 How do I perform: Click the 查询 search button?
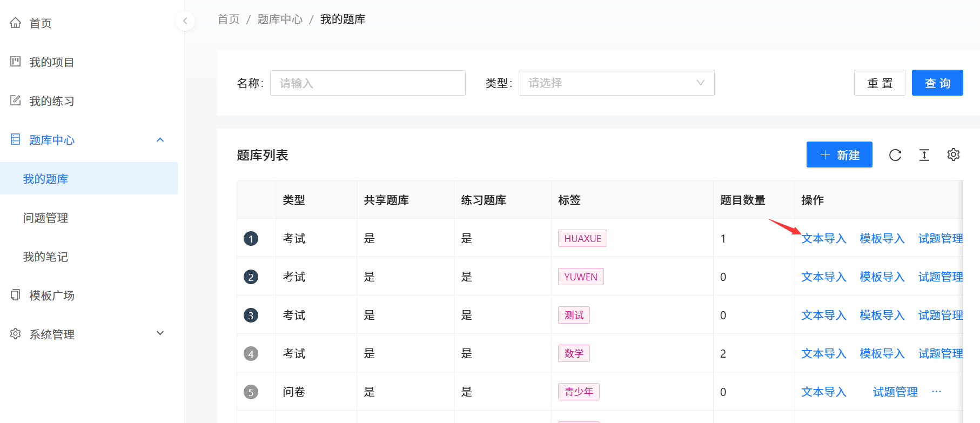tap(937, 83)
